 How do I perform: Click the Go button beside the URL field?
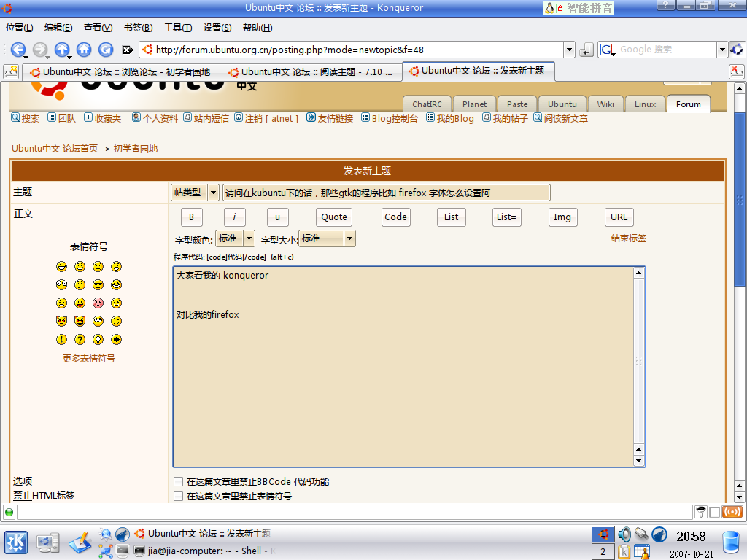(x=586, y=50)
